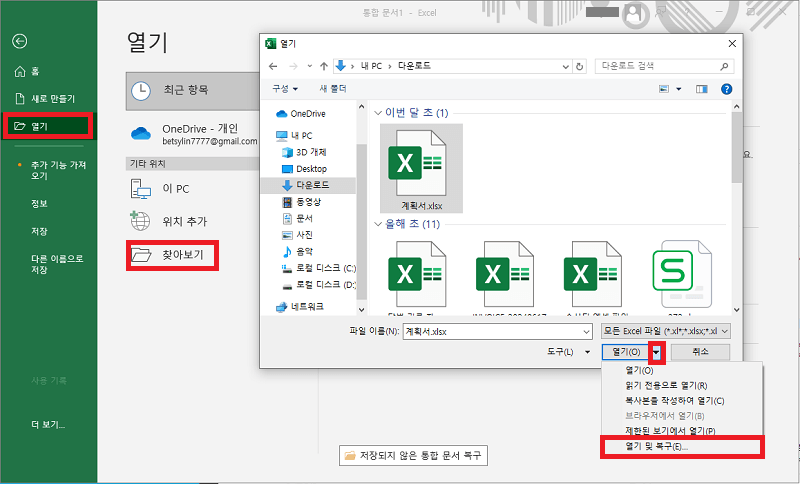Click 저장 in the sidebar
Screen dimensions: 800x484
[x=39, y=231]
